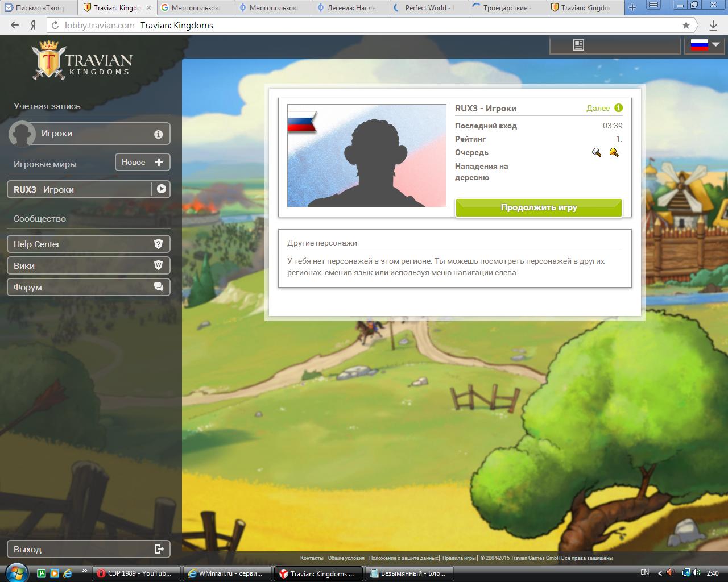728x582 pixels.
Task: Click the 'Рейтинг' label
Action: click(x=470, y=139)
